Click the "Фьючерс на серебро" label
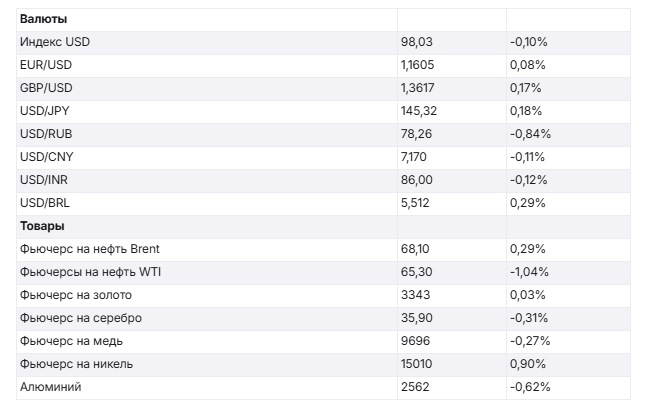 81,318
